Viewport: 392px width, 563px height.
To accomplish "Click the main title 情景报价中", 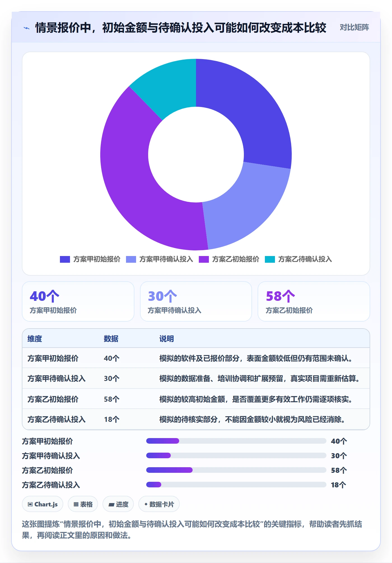I will [181, 28].
